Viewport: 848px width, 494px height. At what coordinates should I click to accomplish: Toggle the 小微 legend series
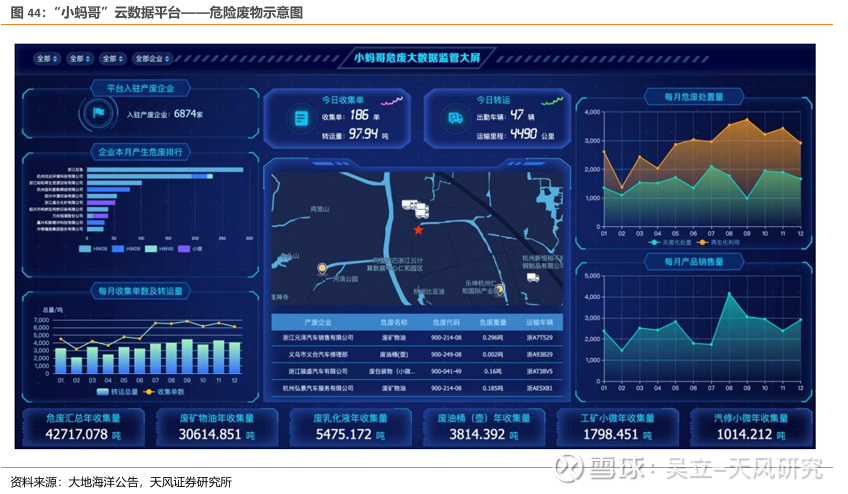pos(190,249)
